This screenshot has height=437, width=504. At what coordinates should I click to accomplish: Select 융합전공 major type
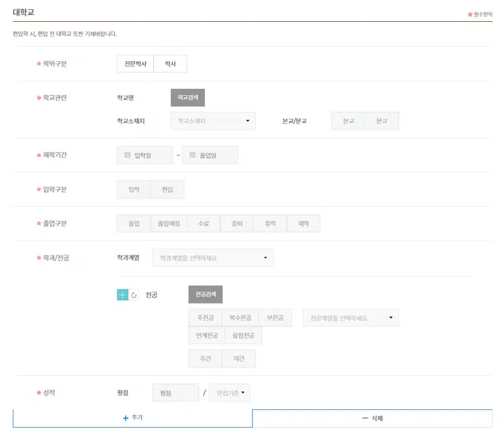243,335
